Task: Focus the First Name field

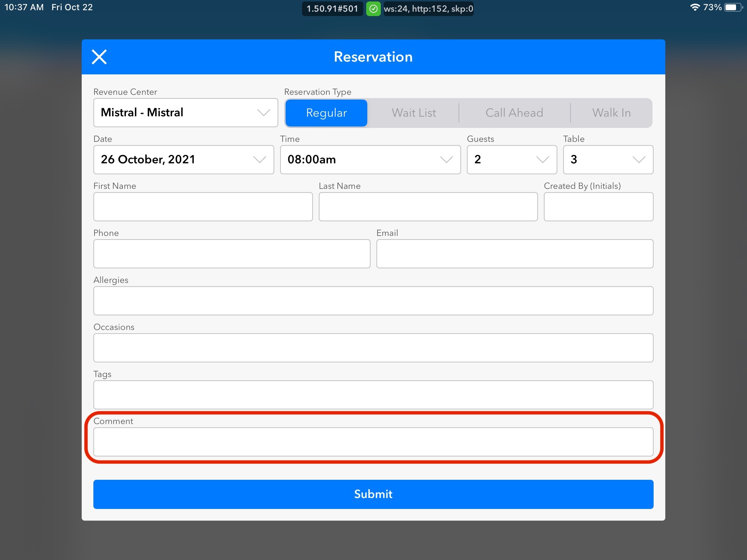Action: click(x=203, y=207)
